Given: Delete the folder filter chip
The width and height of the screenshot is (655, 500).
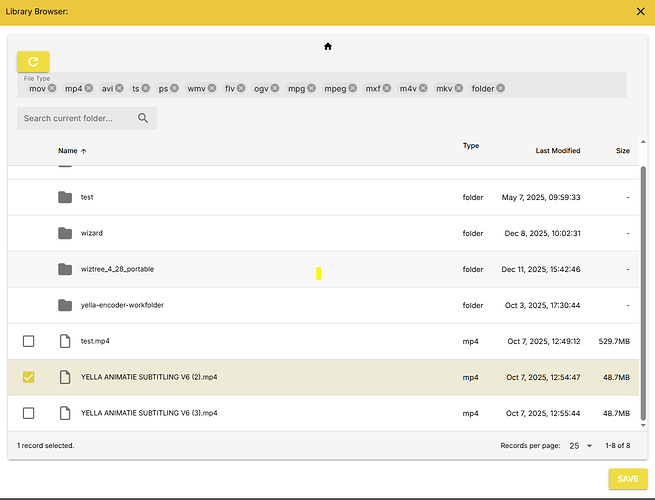Looking at the screenshot, I should [x=501, y=88].
